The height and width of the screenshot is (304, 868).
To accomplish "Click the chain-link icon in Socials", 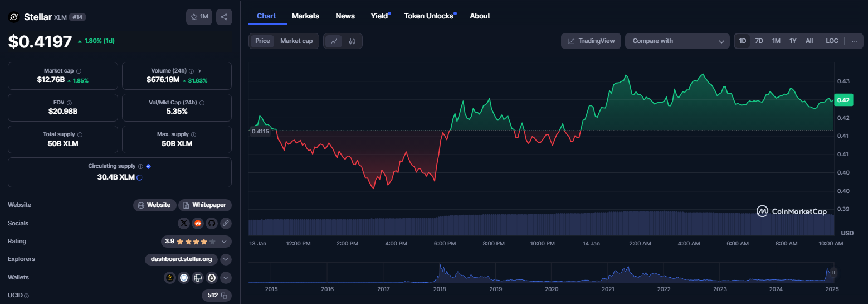I will point(225,223).
